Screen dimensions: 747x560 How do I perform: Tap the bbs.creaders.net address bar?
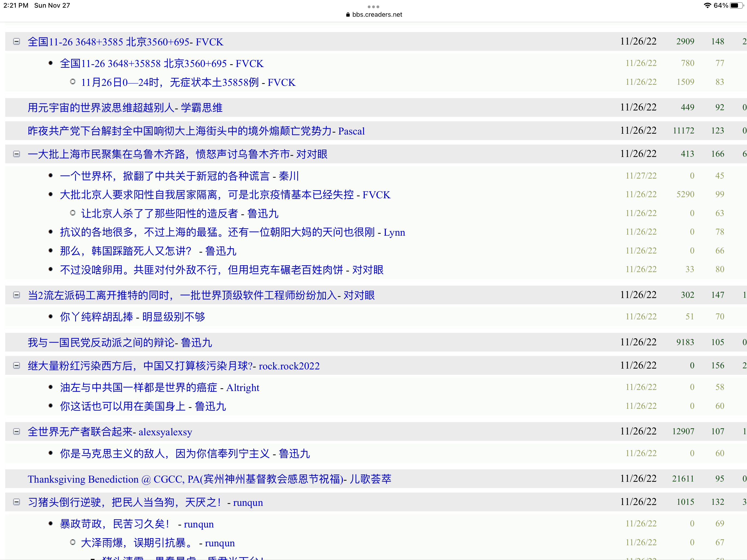(373, 14)
